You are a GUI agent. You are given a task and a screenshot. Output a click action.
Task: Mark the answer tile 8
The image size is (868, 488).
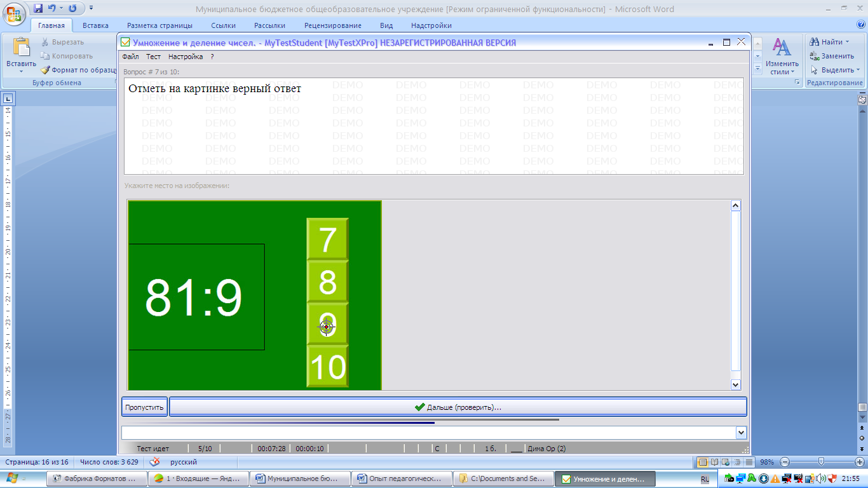pyautogui.click(x=327, y=281)
